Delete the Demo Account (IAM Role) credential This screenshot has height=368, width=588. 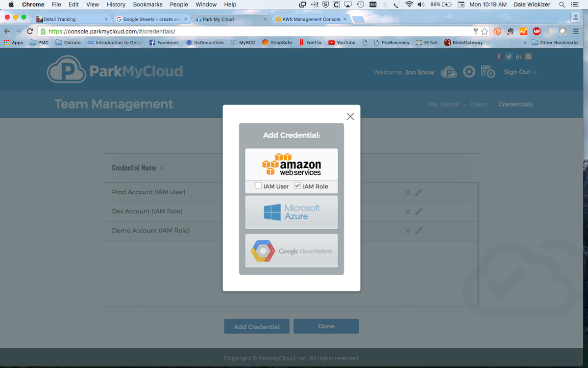coord(408,231)
